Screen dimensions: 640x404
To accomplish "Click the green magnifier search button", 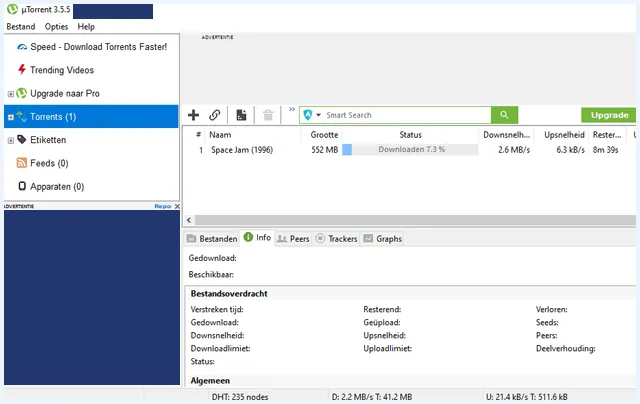I will tap(504, 115).
